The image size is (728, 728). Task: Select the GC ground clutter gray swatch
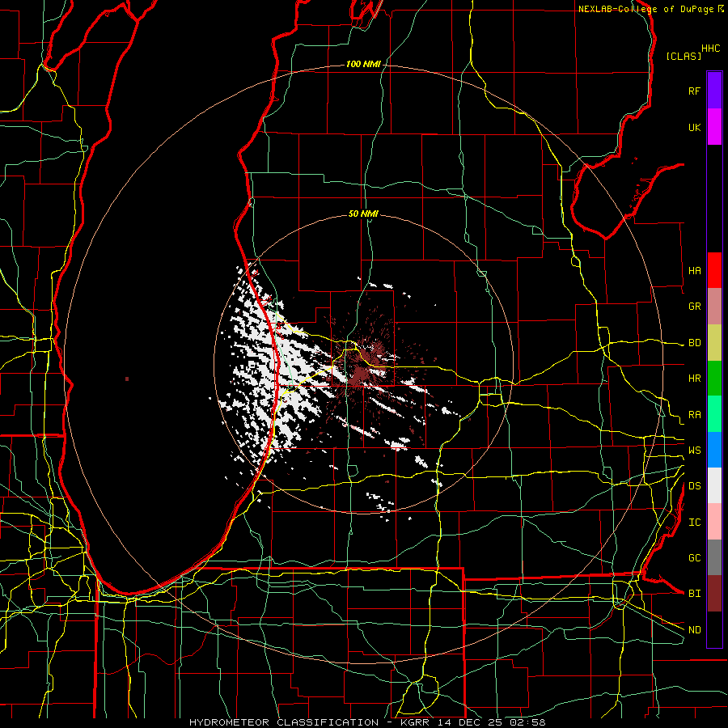[714, 557]
